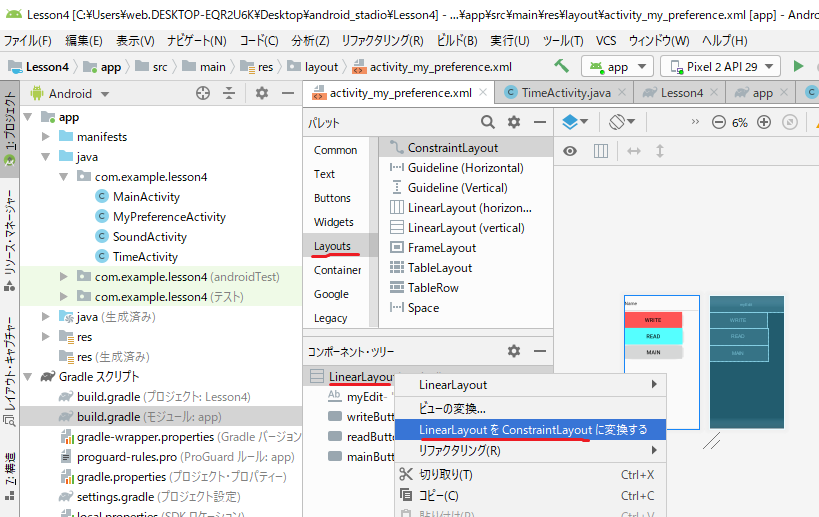Open the app run configuration dropdown
819x517 pixels.
617,66
